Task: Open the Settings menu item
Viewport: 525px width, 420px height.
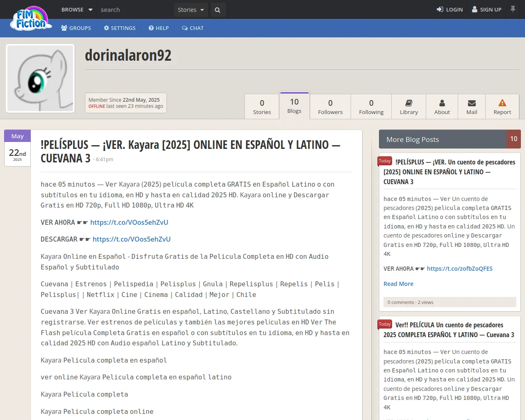Action: click(119, 28)
